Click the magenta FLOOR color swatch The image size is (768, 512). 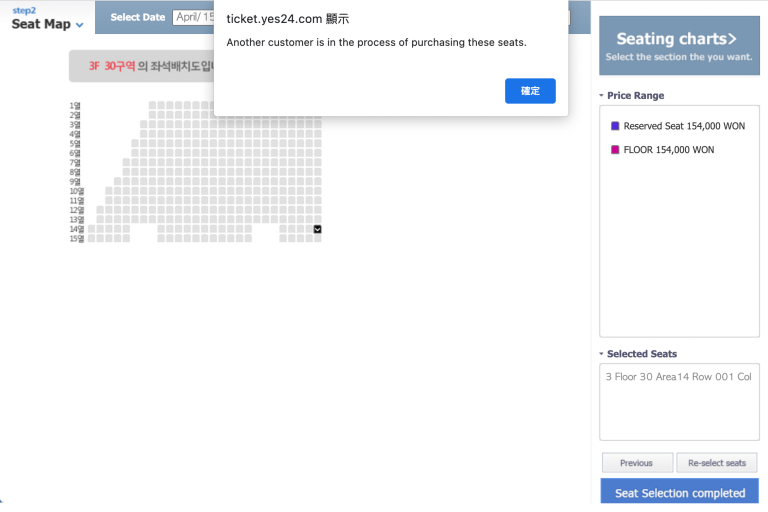[x=615, y=150]
